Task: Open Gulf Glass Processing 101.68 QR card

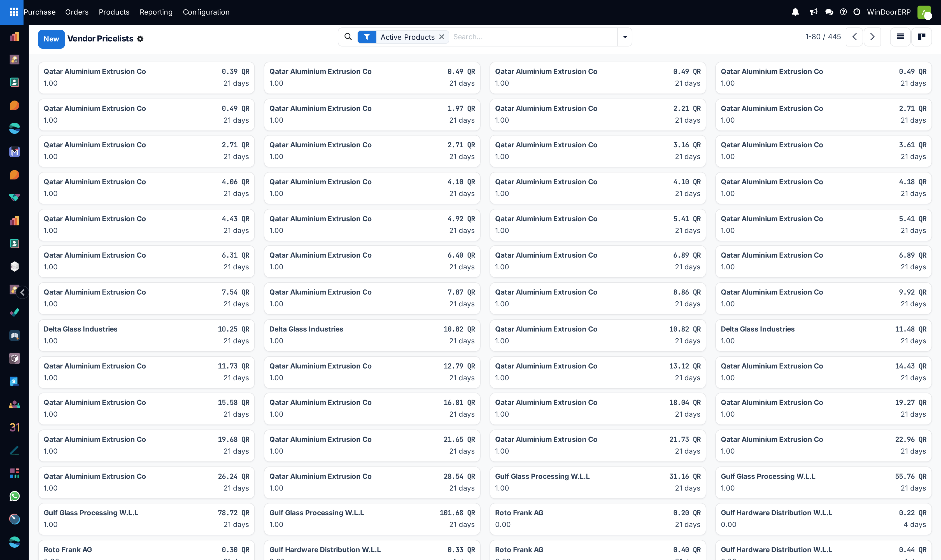Action: (372, 519)
